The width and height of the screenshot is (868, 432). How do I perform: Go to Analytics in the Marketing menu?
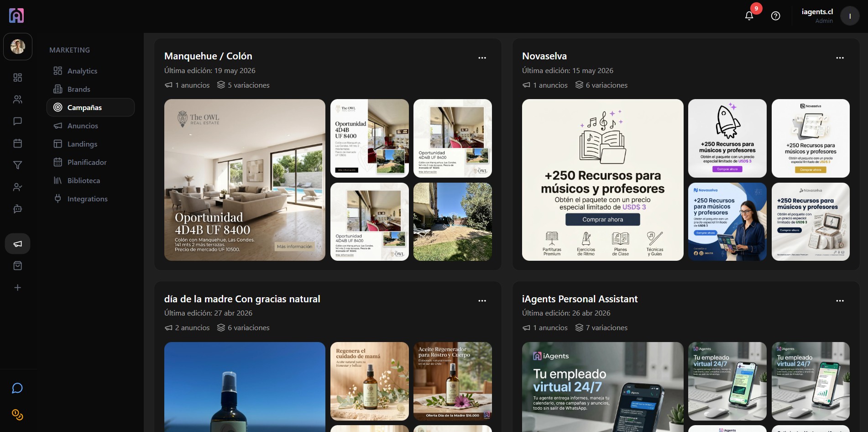[91, 71]
